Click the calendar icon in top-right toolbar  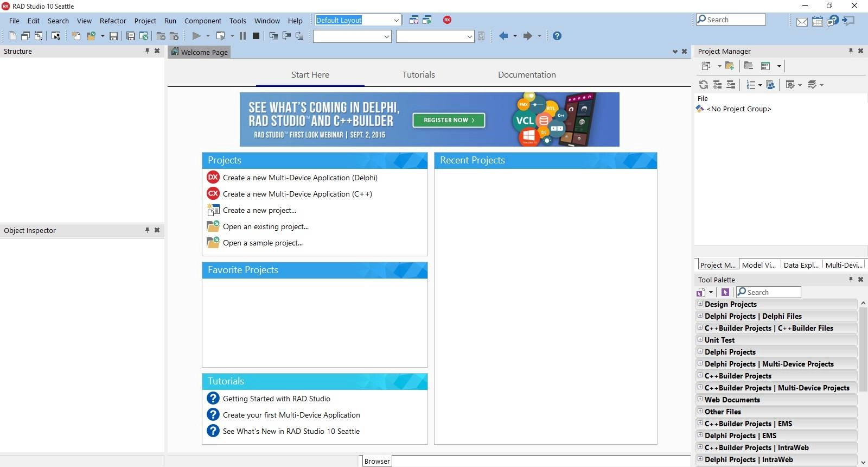tap(818, 21)
